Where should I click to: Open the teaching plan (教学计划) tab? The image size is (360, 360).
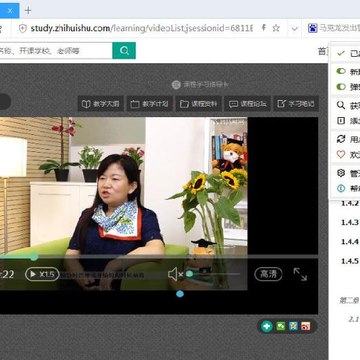click(150, 104)
